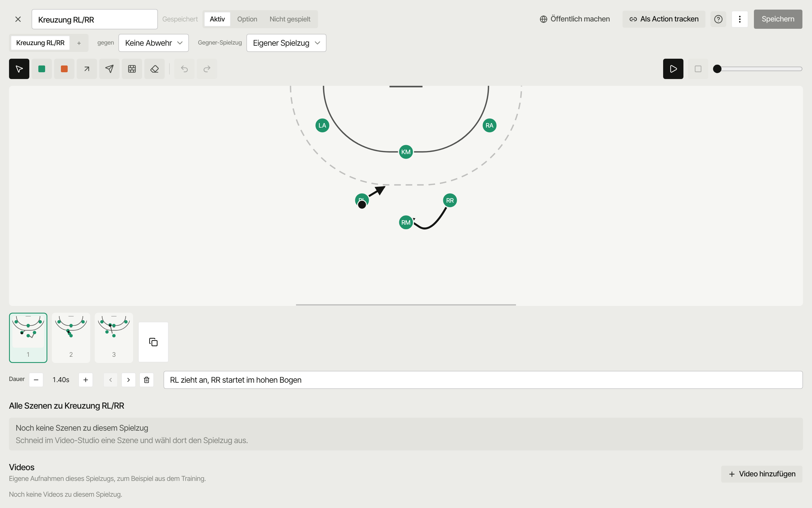Go to next step chevron

[x=129, y=380]
